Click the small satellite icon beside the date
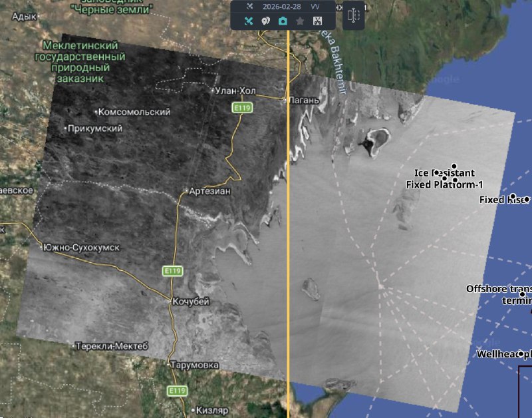 point(249,6)
